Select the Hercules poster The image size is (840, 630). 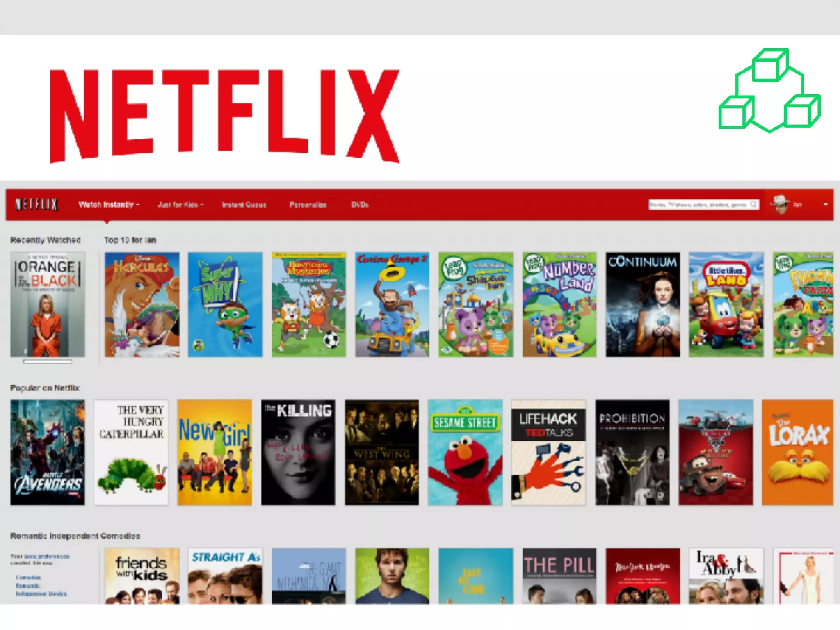(142, 304)
